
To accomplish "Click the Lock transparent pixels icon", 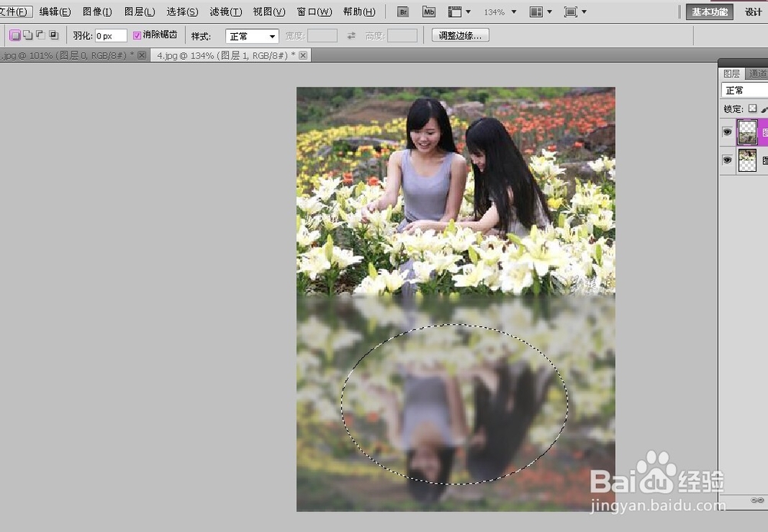I will [753, 109].
